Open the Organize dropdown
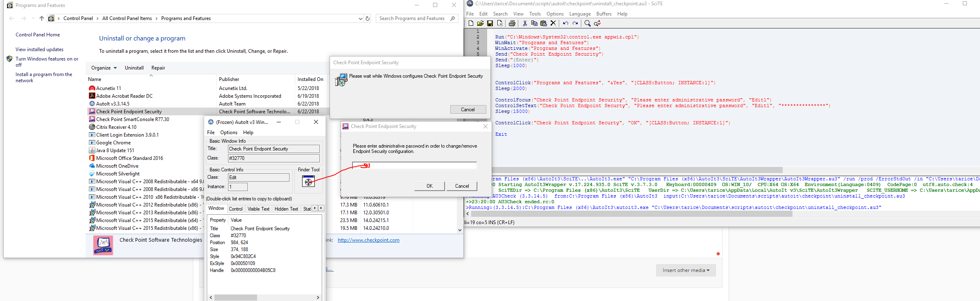980x301 pixels. click(104, 68)
